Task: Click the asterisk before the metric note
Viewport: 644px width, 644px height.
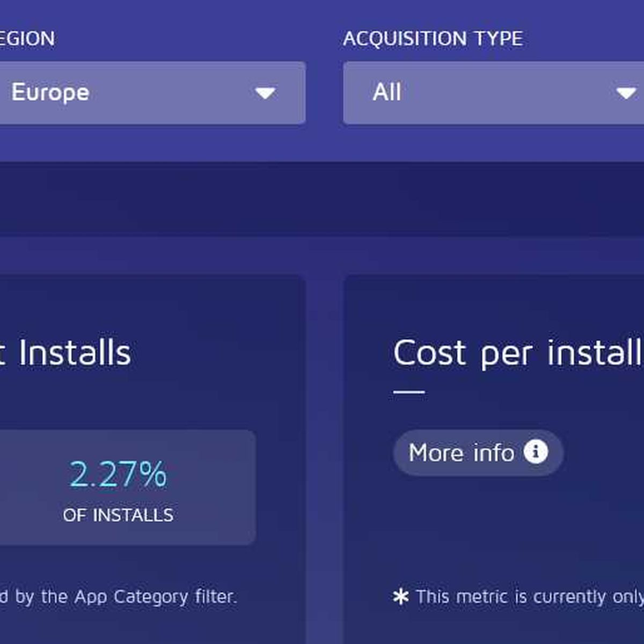Action: tap(400, 597)
